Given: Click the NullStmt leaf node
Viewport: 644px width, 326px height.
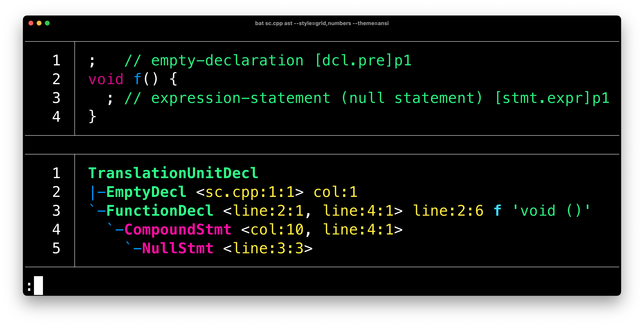Looking at the screenshot, I should [178, 248].
